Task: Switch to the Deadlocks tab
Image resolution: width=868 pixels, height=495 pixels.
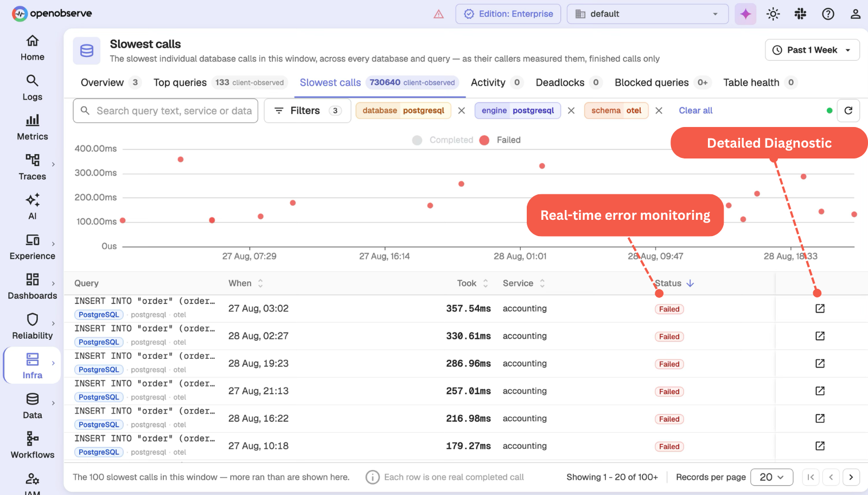Action: pos(569,82)
